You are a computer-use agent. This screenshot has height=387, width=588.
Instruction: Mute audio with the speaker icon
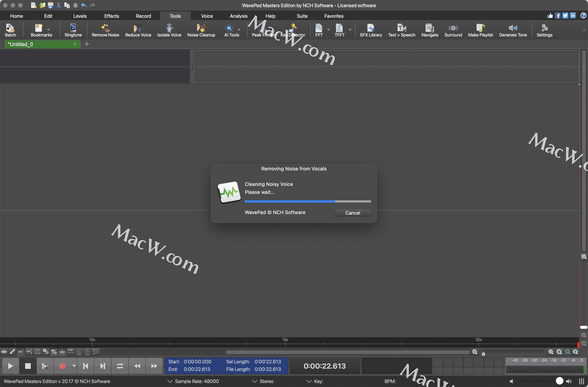pyautogui.click(x=511, y=381)
